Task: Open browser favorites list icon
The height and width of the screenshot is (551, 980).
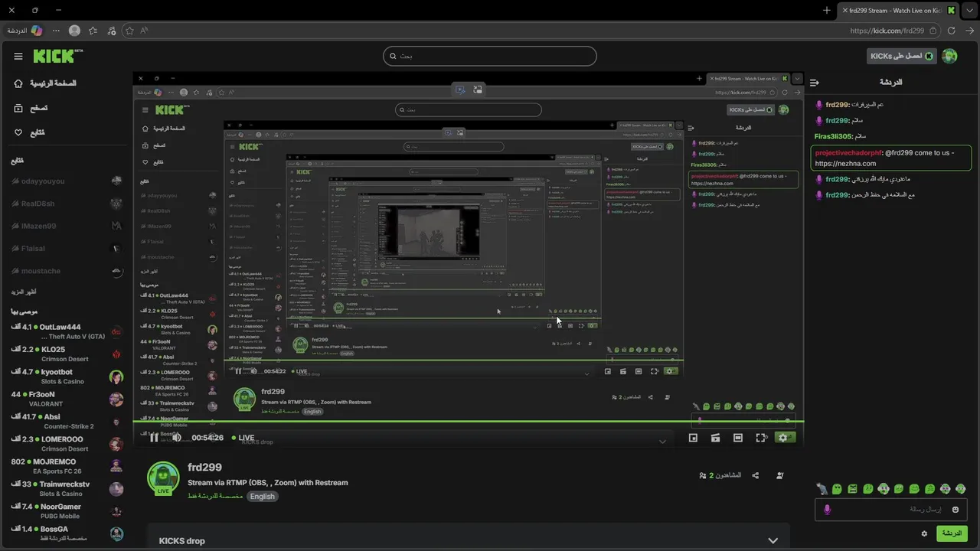Action: [x=93, y=31]
